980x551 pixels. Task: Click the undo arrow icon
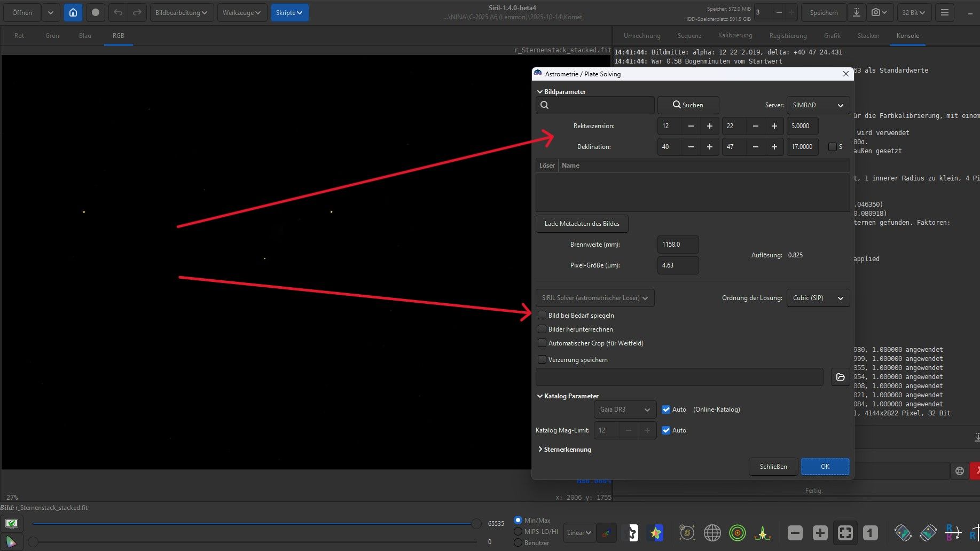(x=118, y=12)
